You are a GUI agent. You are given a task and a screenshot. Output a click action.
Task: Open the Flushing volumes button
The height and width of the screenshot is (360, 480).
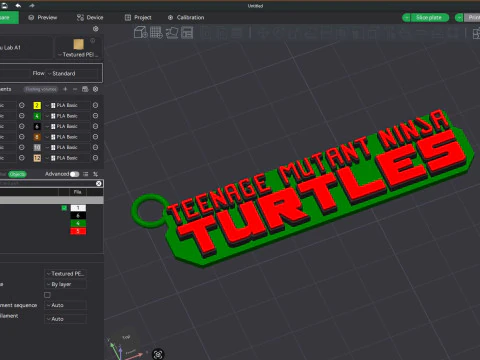tap(41, 89)
